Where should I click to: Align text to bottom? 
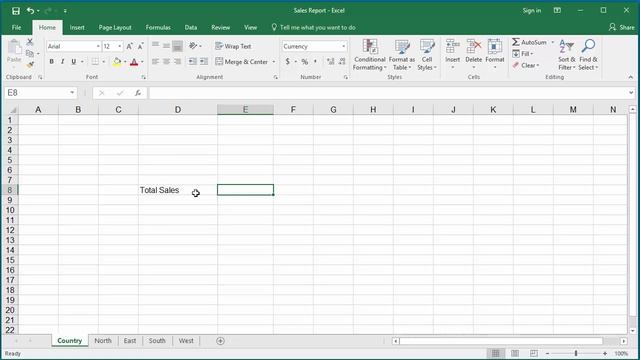(x=178, y=46)
